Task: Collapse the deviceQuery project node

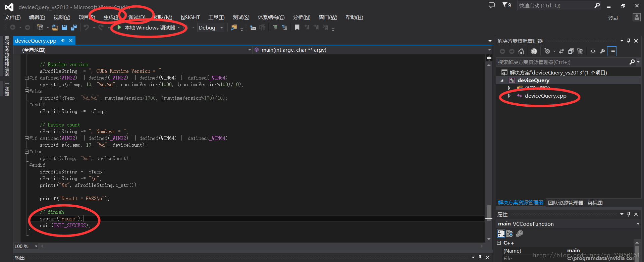Action: coord(502,81)
